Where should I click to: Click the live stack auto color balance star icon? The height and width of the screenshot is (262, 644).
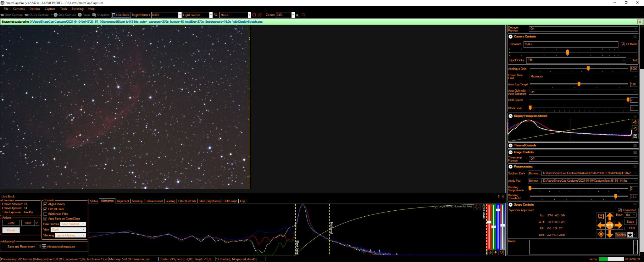pyautogui.click(x=496, y=253)
